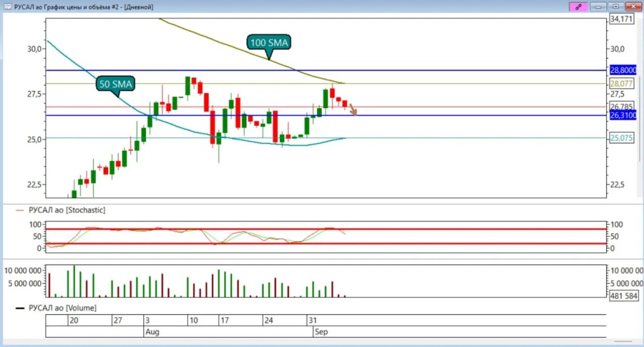Click the 26,785 last price tag
This screenshot has width=644, height=347.
(621, 107)
